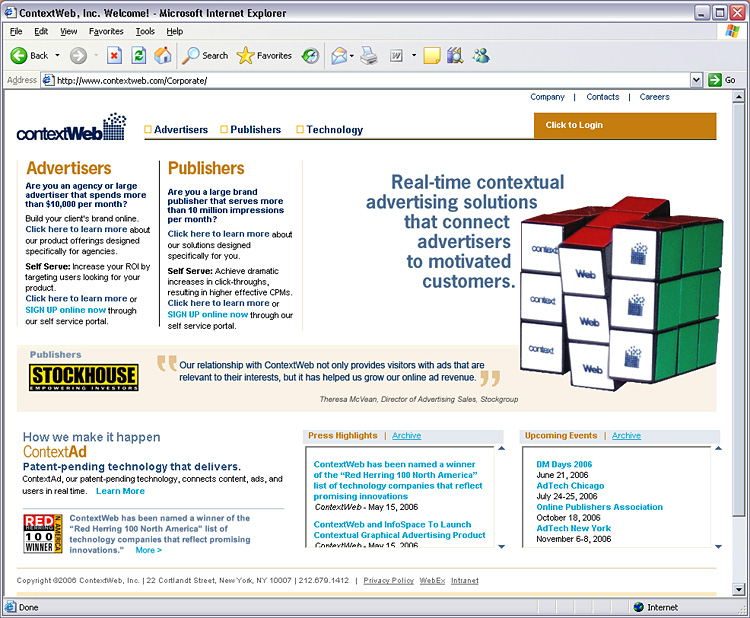Open the Research books icon

(455, 55)
